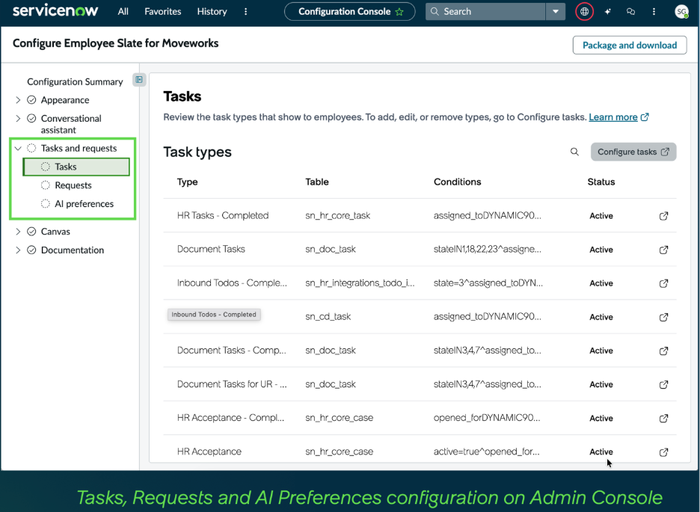
Task: Open the sparkle AI assistant icon
Action: coord(608,12)
